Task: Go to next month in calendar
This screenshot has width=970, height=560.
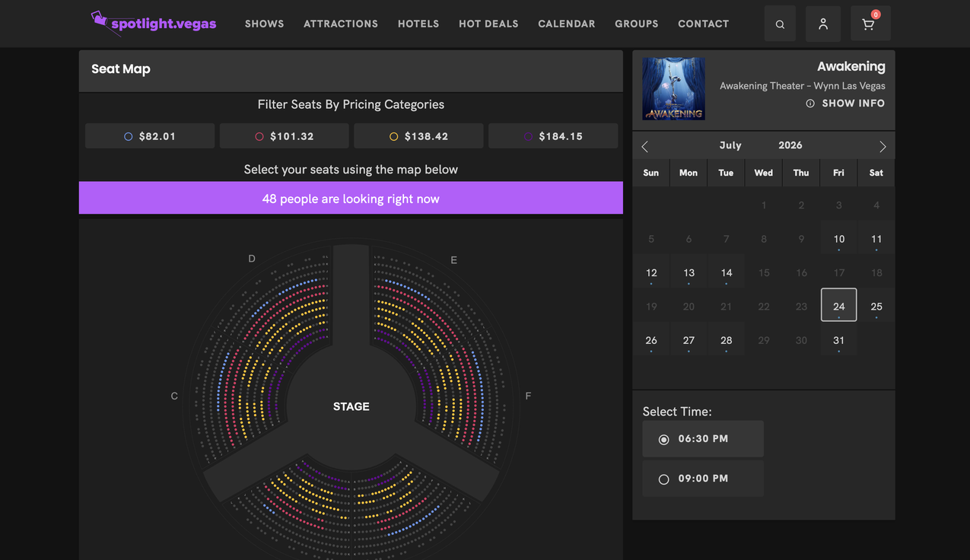Action: pos(883,146)
